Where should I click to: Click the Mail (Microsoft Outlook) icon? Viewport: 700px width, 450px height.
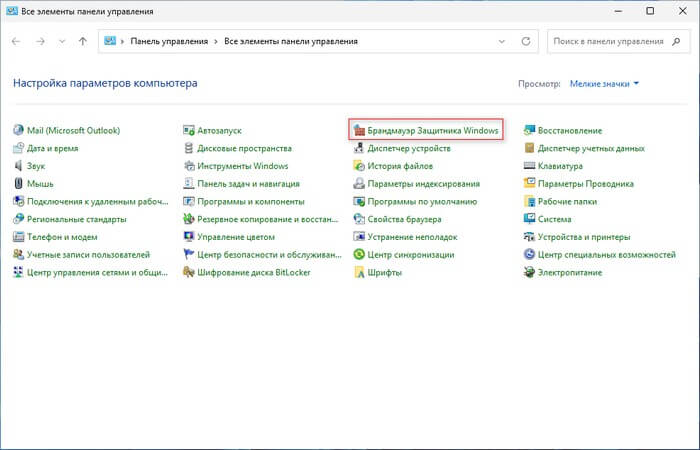[x=19, y=131]
